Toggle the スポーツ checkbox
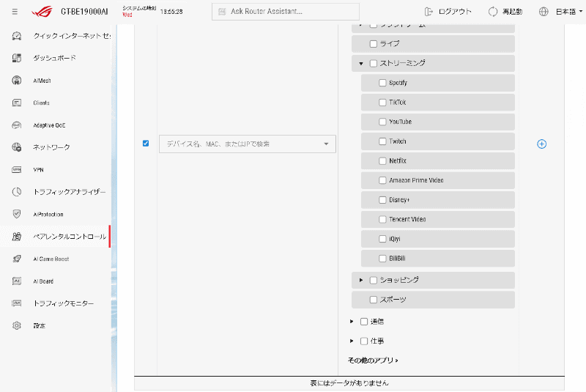The width and height of the screenshot is (586, 392). point(373,300)
